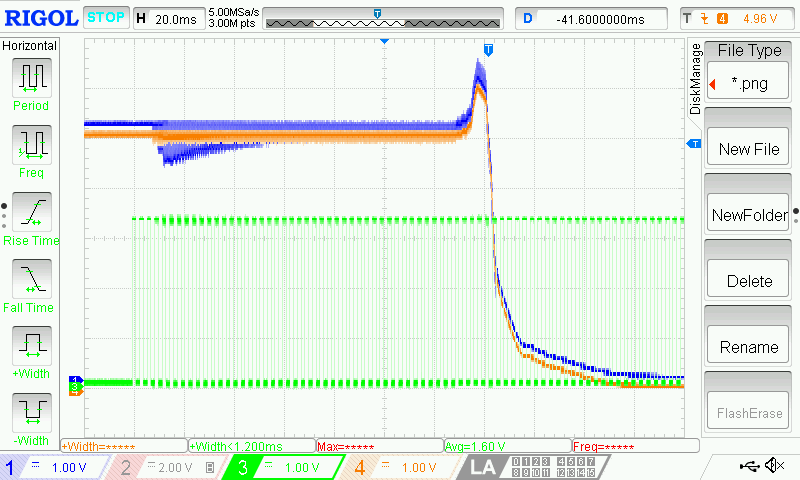
Task: Choose the Fall Time measurement icon
Action: coord(30,280)
